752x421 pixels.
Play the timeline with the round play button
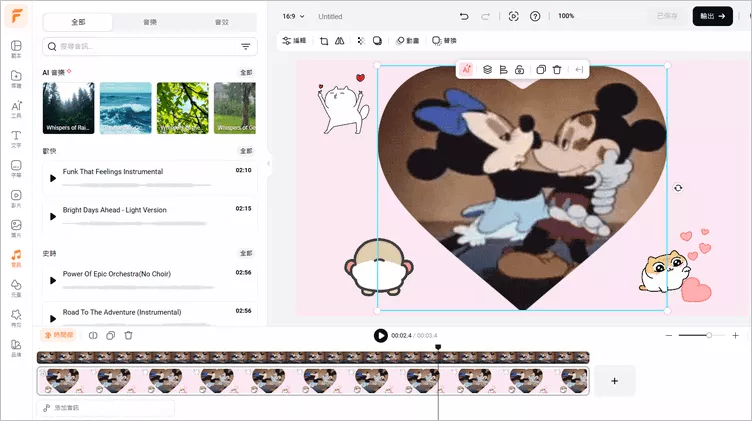coord(381,336)
